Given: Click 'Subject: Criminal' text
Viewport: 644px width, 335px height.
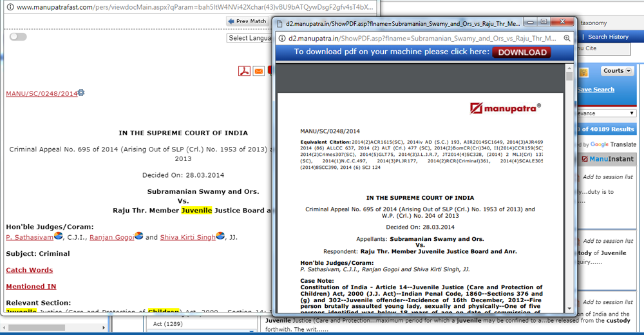Looking at the screenshot, I should click(38, 254).
